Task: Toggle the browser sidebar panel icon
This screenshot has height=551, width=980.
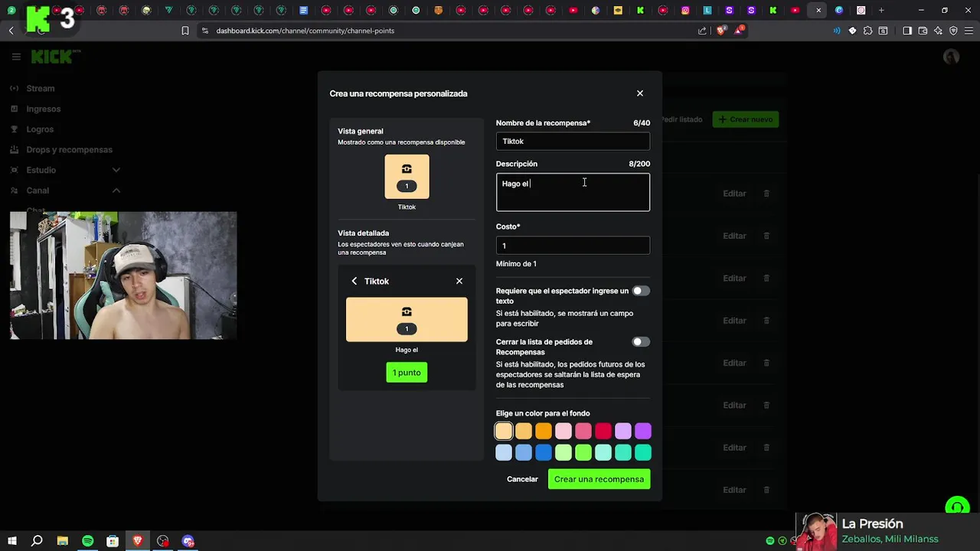Action: pos(907,31)
